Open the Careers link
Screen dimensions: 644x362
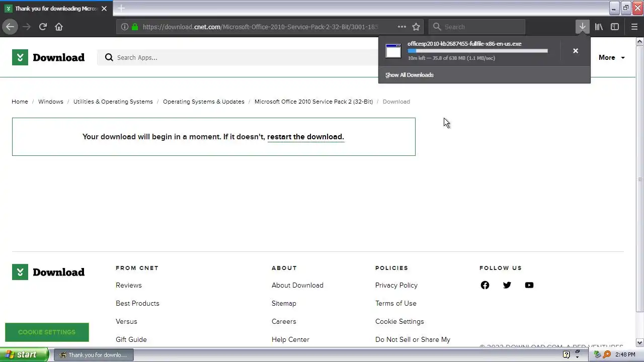(x=284, y=321)
